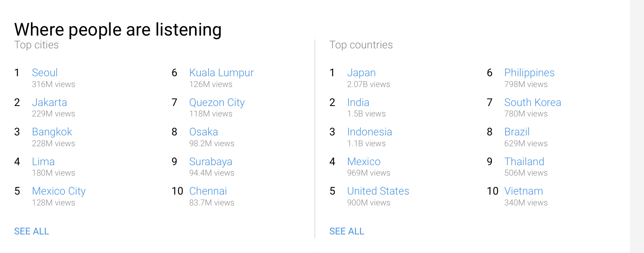Select Bangkok in top cities
Viewport: 644px width, 253px height.
(x=52, y=132)
